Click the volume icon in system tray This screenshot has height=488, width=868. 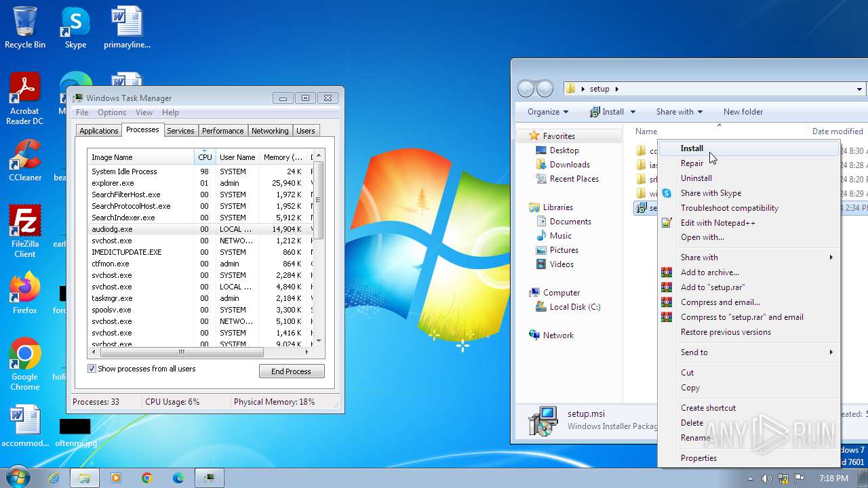(767, 479)
